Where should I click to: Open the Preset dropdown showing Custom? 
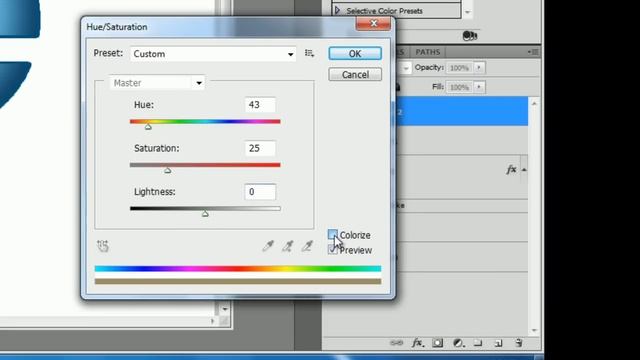[x=213, y=54]
